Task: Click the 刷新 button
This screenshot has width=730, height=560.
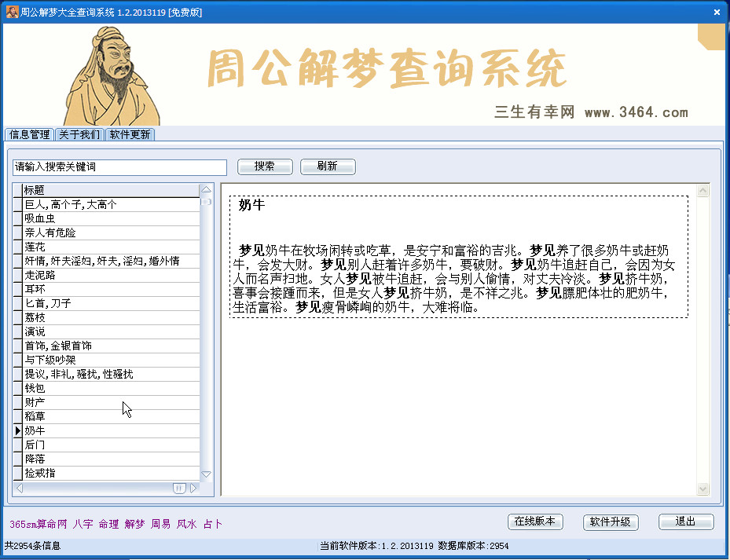Action: point(328,167)
